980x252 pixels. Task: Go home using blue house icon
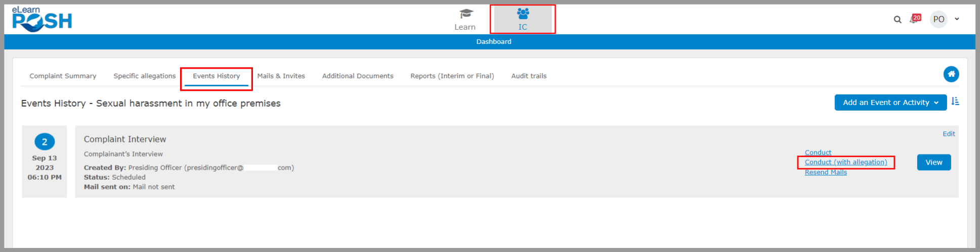951,74
